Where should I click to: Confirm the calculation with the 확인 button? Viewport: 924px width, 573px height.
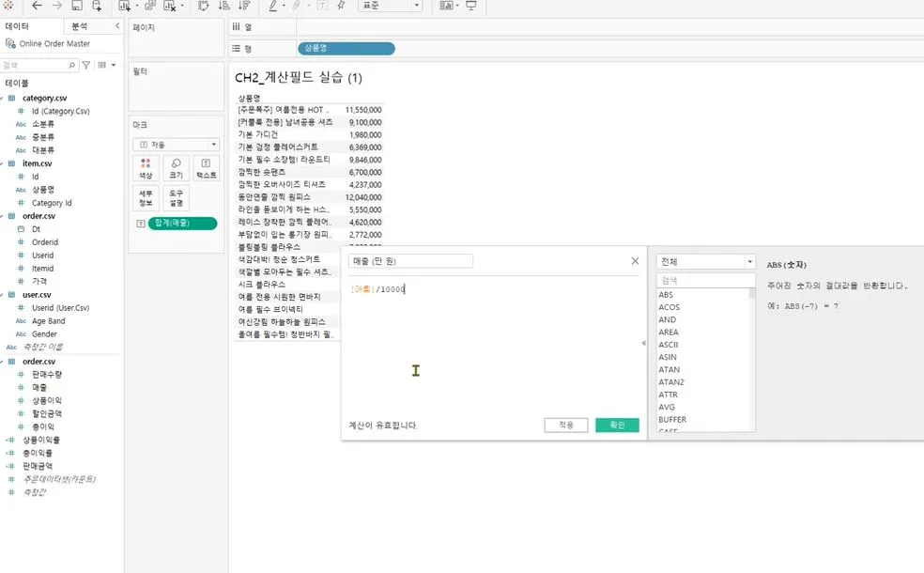[618, 424]
